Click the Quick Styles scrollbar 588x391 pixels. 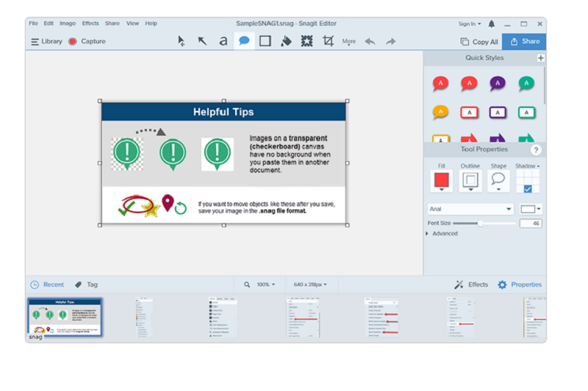coord(544,86)
